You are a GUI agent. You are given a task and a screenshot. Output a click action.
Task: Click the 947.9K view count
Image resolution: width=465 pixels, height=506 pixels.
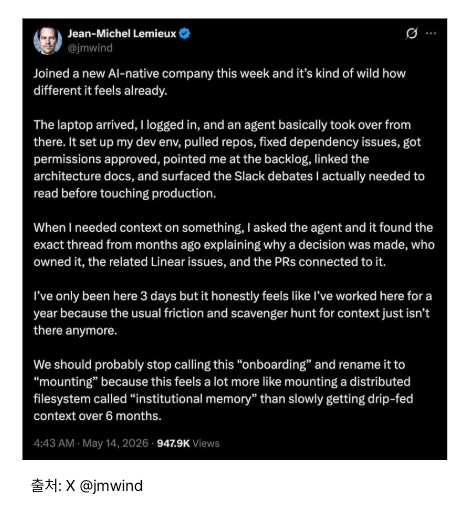point(173,443)
